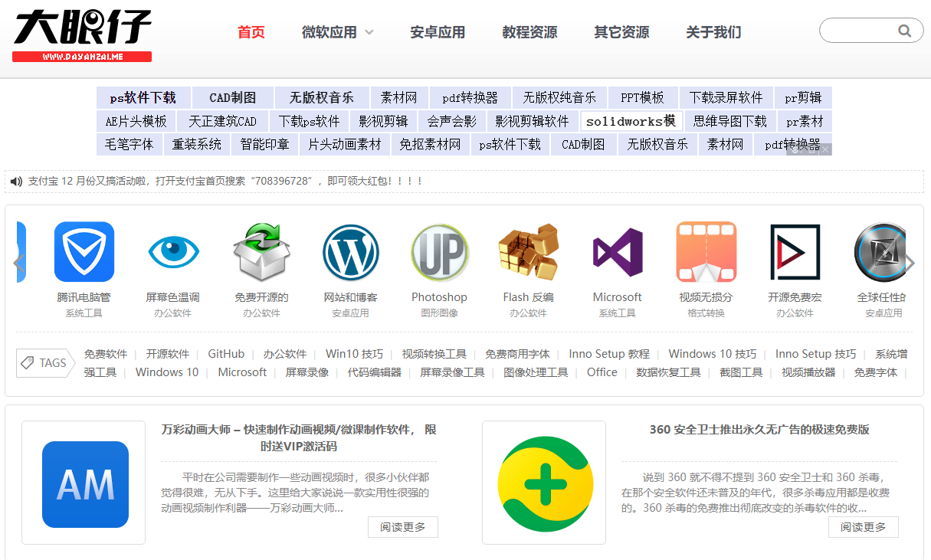Open the 360 安全卫士 green plus thumbnail
931x560 pixels.
click(x=544, y=483)
